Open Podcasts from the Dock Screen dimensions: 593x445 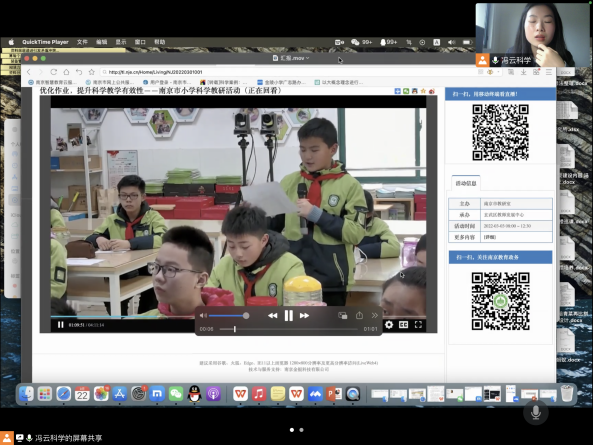tap(213, 394)
